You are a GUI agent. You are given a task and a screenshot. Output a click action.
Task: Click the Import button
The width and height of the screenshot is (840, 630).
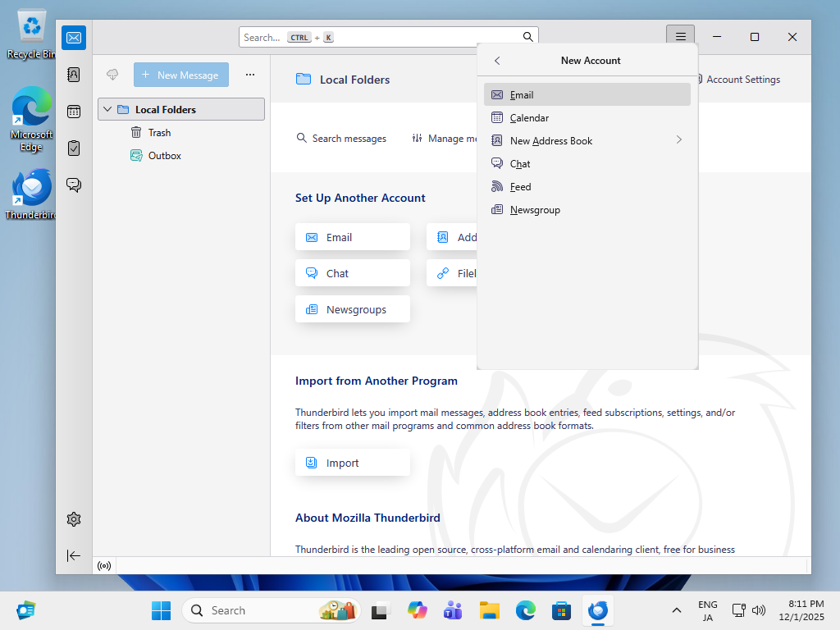click(352, 463)
